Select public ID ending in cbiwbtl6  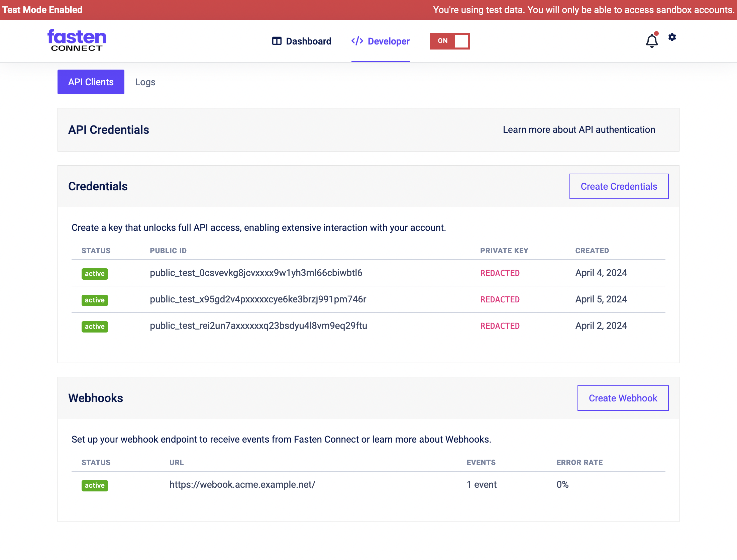pyautogui.click(x=256, y=273)
